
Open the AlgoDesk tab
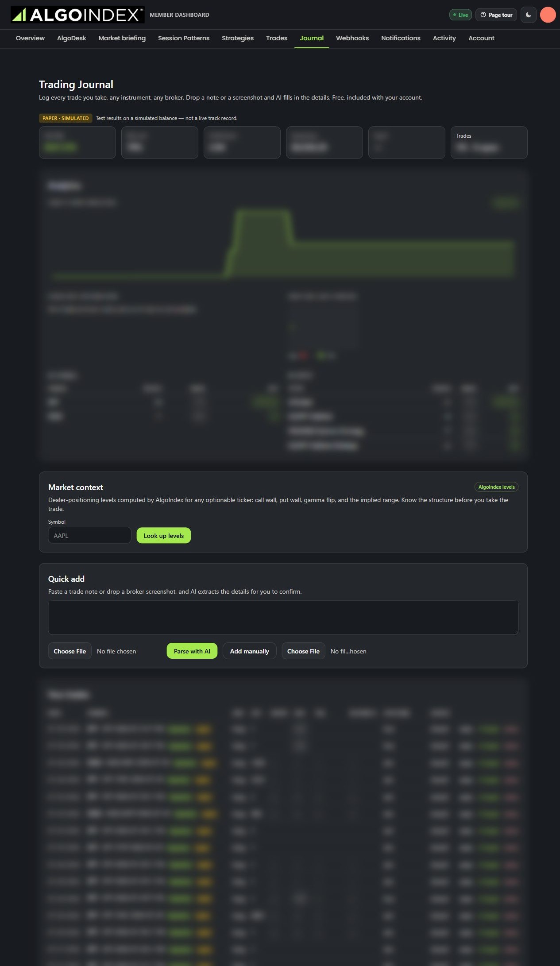pos(72,38)
